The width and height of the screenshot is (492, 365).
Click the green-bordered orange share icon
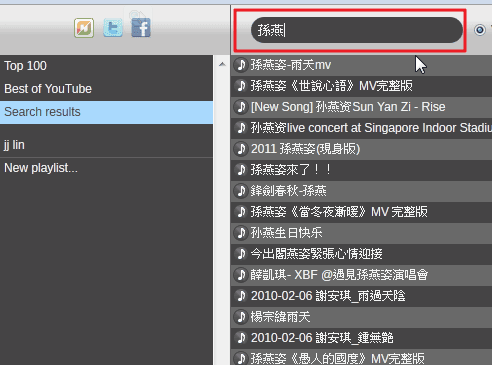pyautogui.click(x=84, y=28)
